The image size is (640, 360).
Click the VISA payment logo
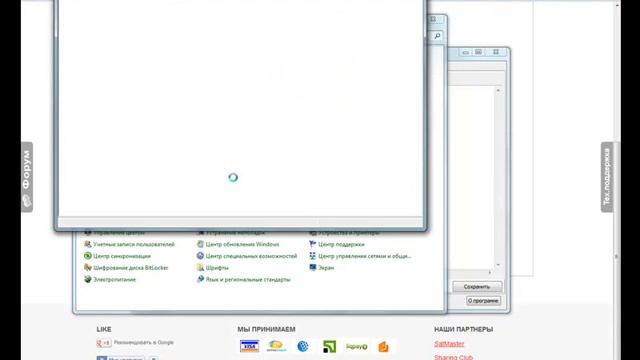pos(249,346)
